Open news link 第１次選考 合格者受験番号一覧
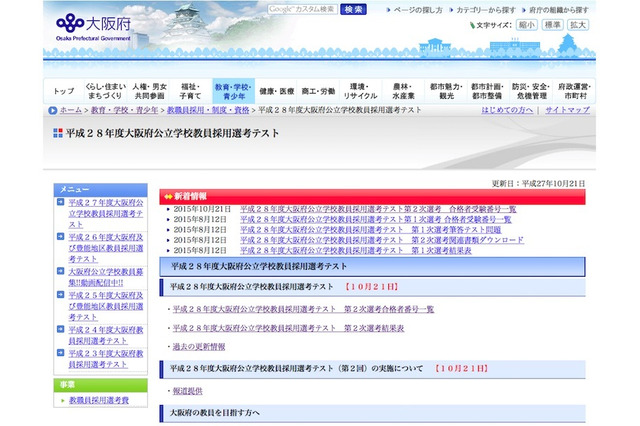The image size is (640, 426). point(376,219)
